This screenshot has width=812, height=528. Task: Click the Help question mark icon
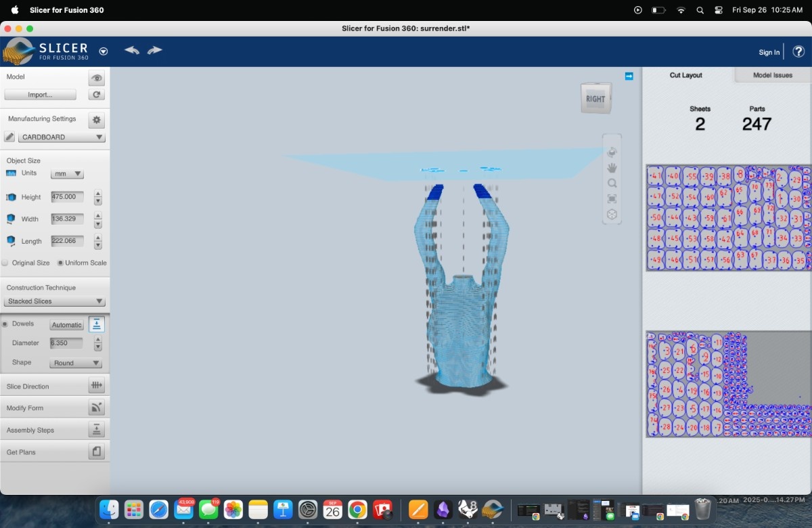coord(798,51)
